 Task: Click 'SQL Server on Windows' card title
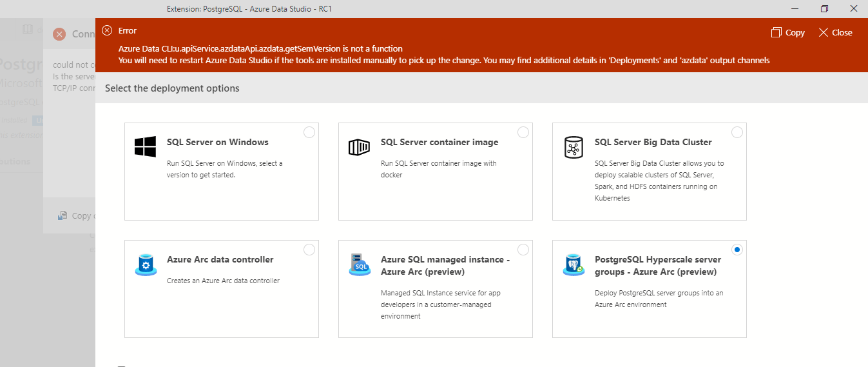point(218,142)
